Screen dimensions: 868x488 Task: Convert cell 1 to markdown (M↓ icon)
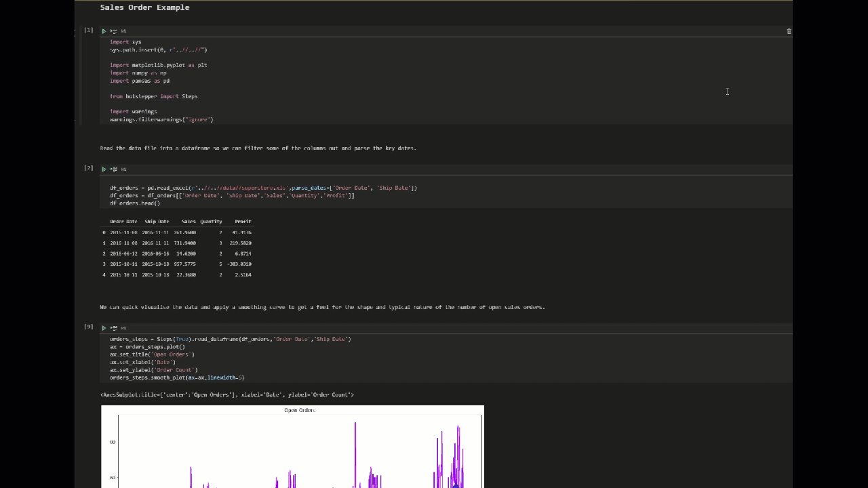[x=124, y=31]
